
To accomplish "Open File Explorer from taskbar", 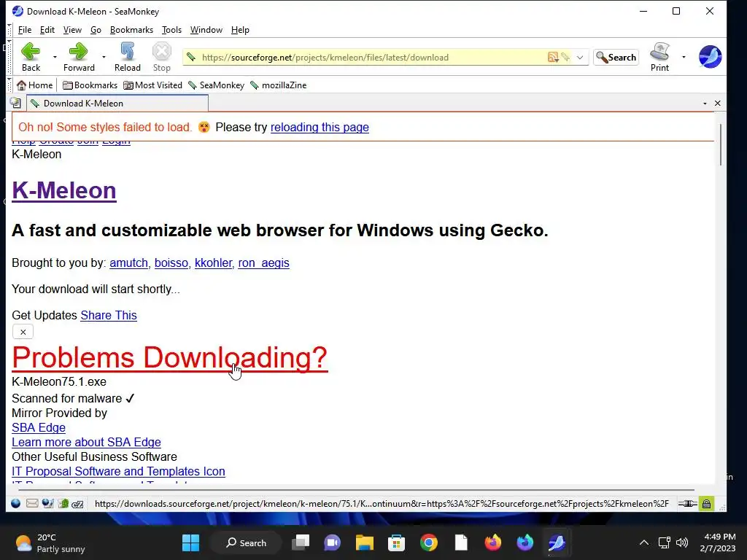I will click(x=365, y=542).
